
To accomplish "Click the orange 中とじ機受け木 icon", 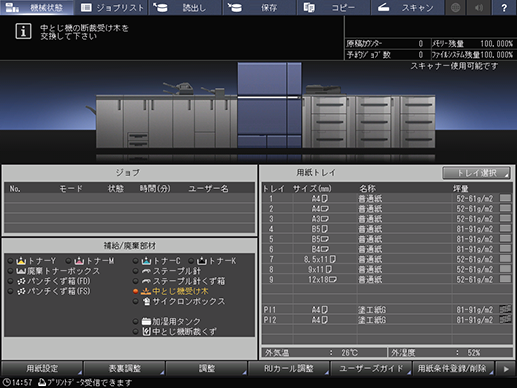I will 146,291.
